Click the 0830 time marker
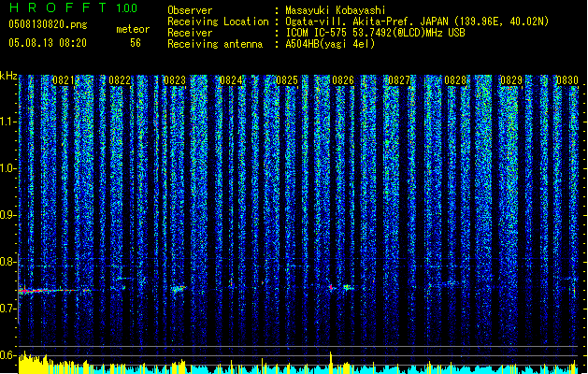 (x=567, y=80)
